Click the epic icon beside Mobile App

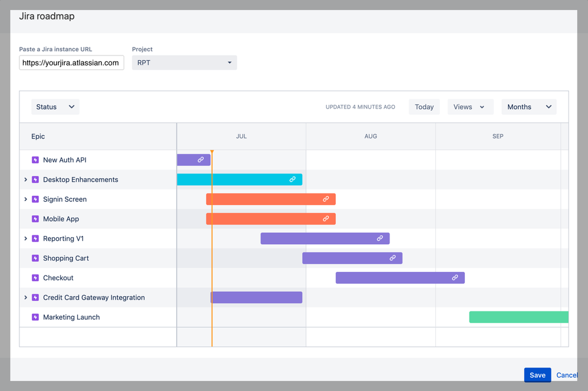pos(35,219)
